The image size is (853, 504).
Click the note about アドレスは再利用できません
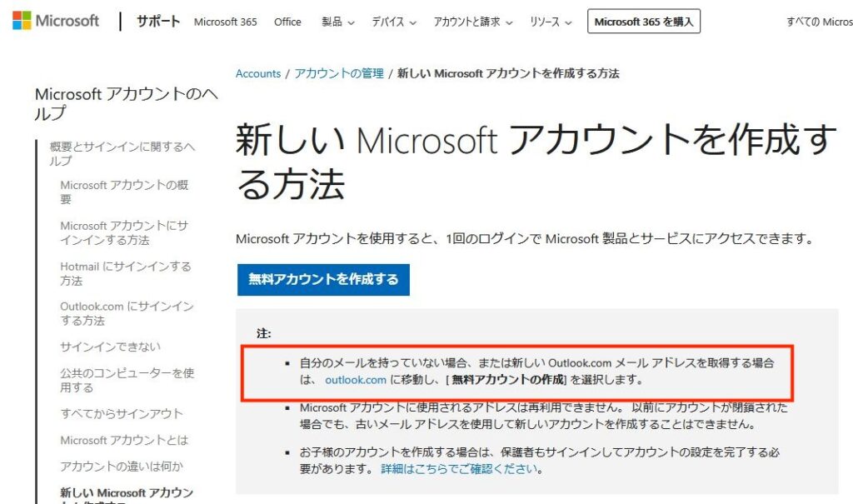pyautogui.click(x=543, y=416)
